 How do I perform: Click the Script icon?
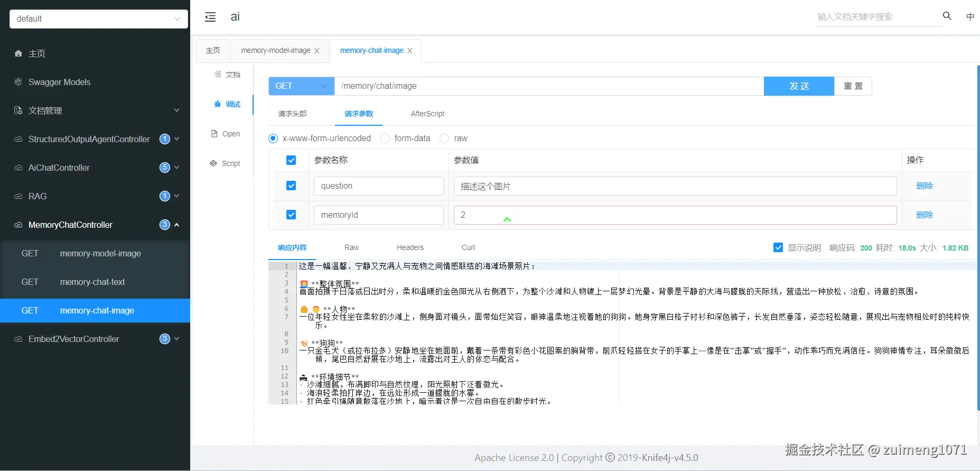click(x=213, y=163)
